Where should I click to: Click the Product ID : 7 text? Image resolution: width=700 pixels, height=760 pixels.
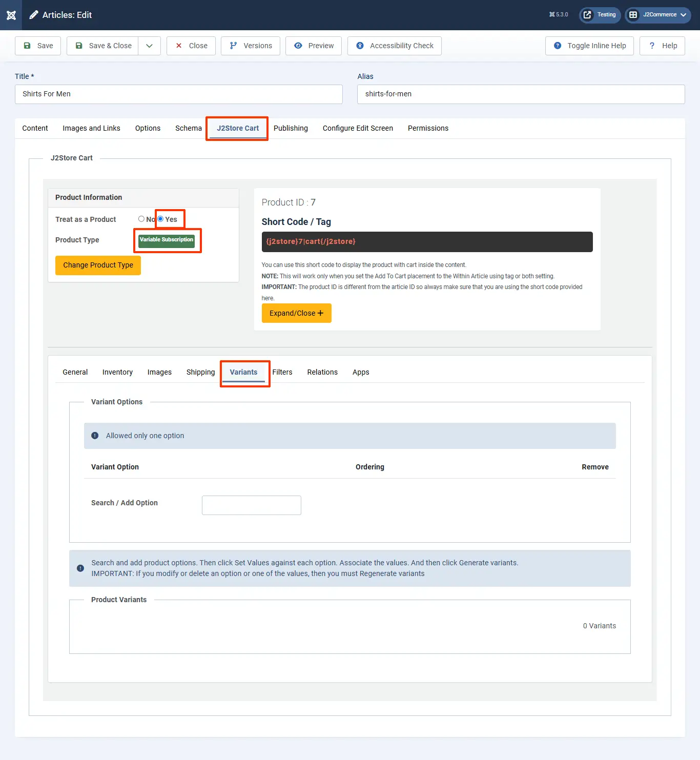pos(289,202)
